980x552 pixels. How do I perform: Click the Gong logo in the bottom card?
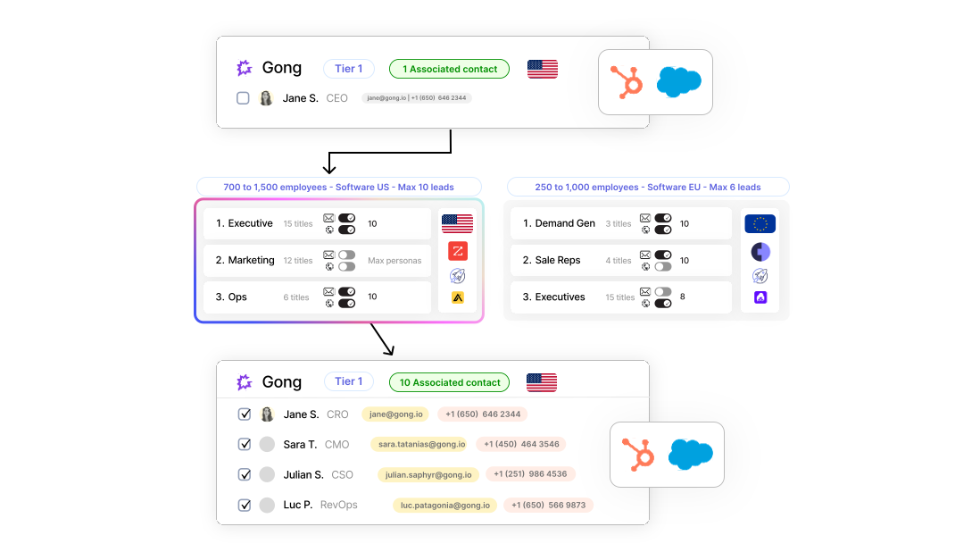click(244, 382)
